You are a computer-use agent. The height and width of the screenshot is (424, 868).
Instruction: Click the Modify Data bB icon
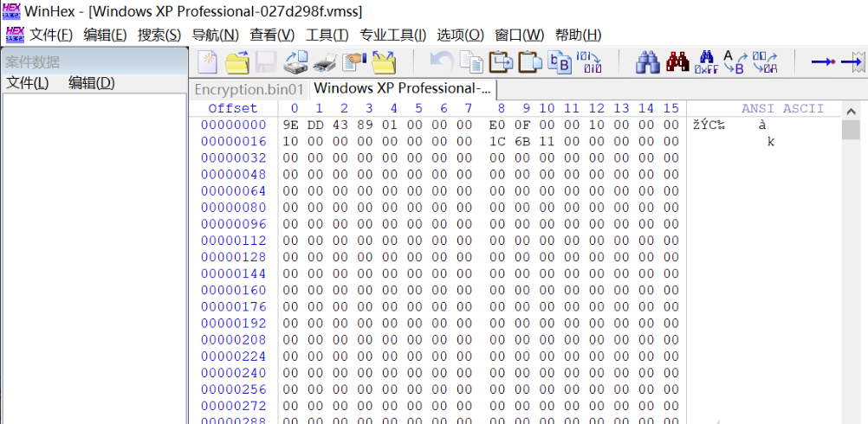tap(559, 62)
